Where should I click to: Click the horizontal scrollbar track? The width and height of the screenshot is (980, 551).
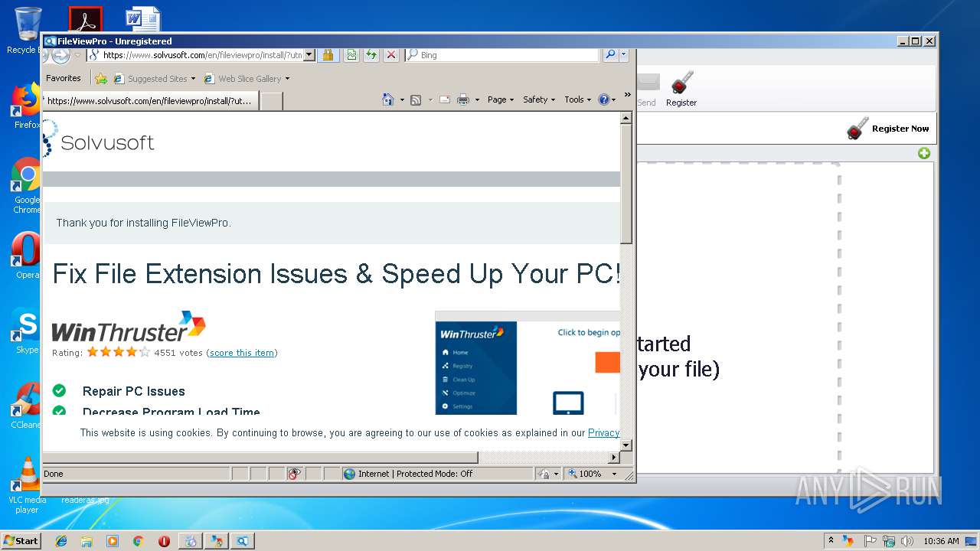coord(543,458)
